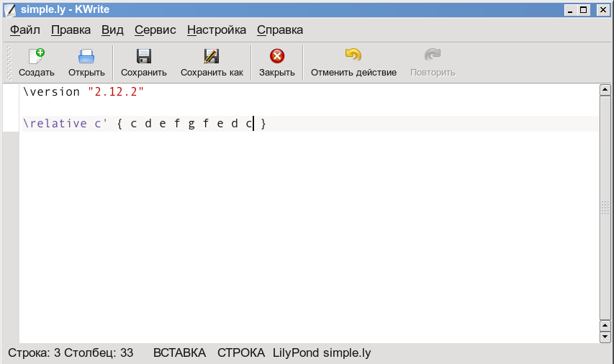
Task: Toggle ВСТАВКА insert mode in status bar
Action: [179, 352]
